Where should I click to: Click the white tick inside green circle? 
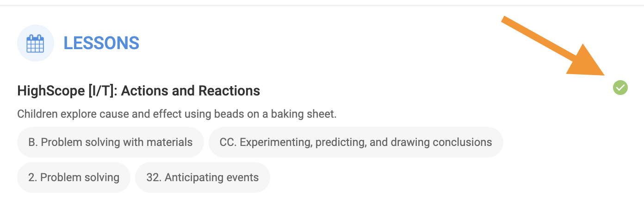pyautogui.click(x=620, y=87)
